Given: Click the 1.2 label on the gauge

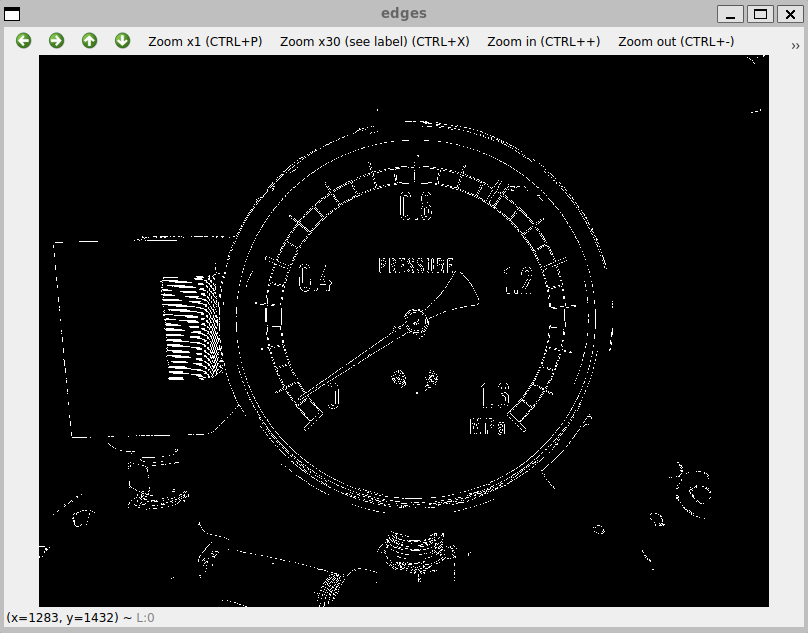Looking at the screenshot, I should [517, 283].
